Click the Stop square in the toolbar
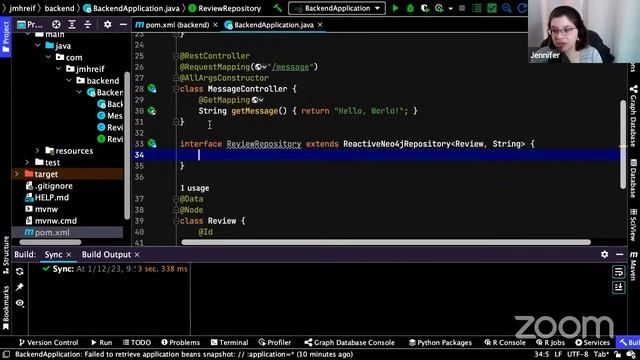Viewport: 640px width, 360px height. click(462, 8)
